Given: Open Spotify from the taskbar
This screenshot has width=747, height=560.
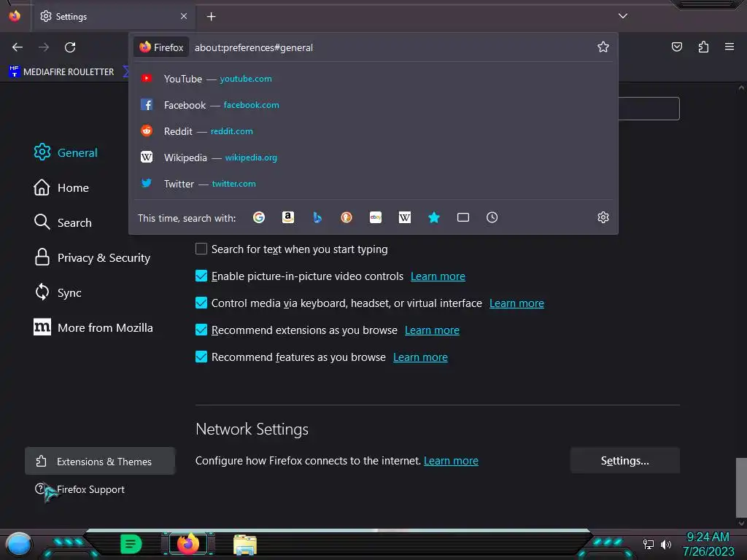Looking at the screenshot, I should click(x=131, y=544).
